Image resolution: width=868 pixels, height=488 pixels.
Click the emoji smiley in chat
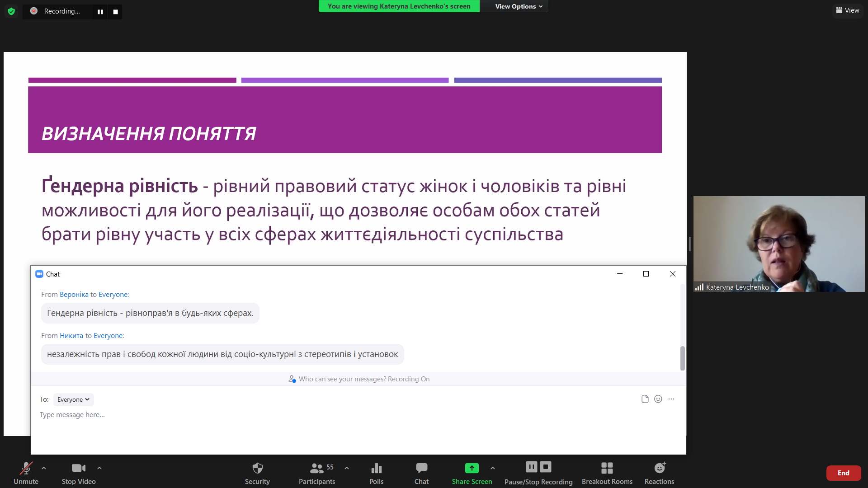658,399
